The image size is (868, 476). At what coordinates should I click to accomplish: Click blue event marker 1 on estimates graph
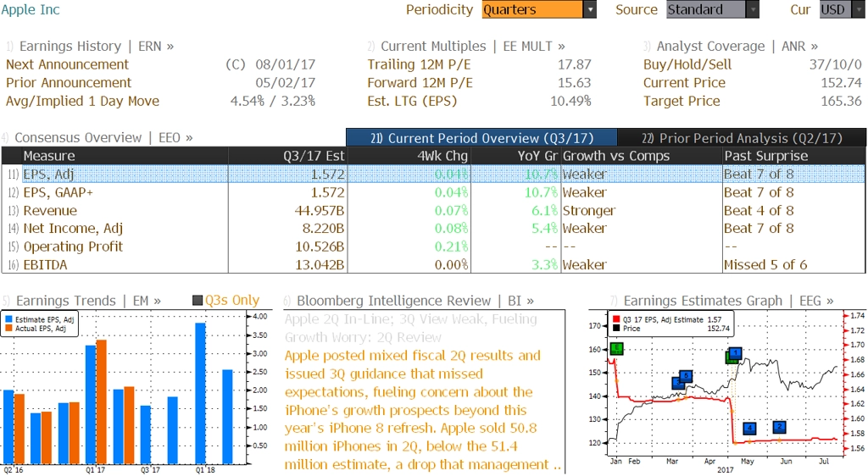coord(735,353)
